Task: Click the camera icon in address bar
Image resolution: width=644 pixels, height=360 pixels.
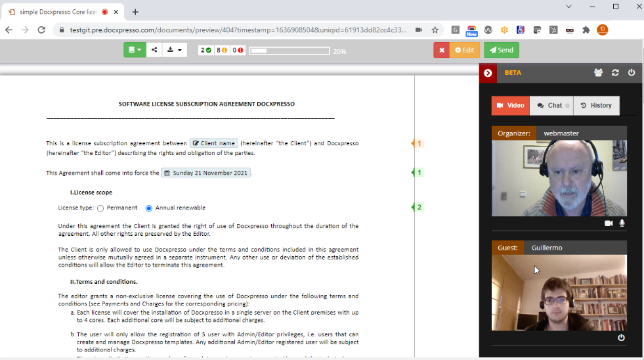Action: point(419,30)
